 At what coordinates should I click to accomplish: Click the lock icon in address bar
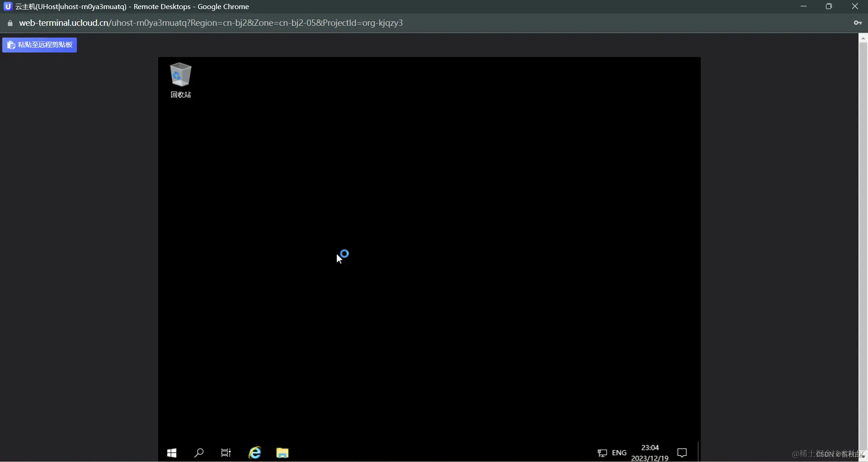coord(10,23)
